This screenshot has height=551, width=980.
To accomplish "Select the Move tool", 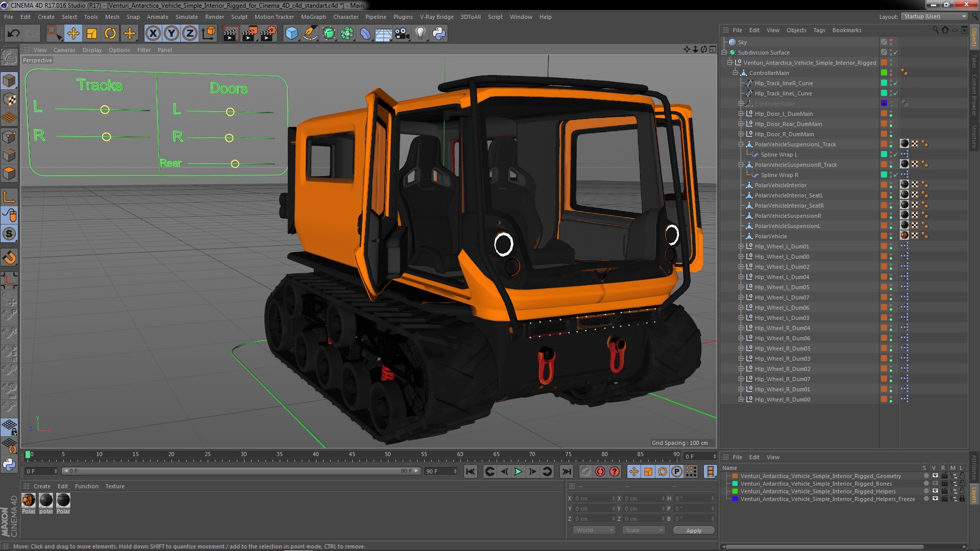I will coord(73,34).
